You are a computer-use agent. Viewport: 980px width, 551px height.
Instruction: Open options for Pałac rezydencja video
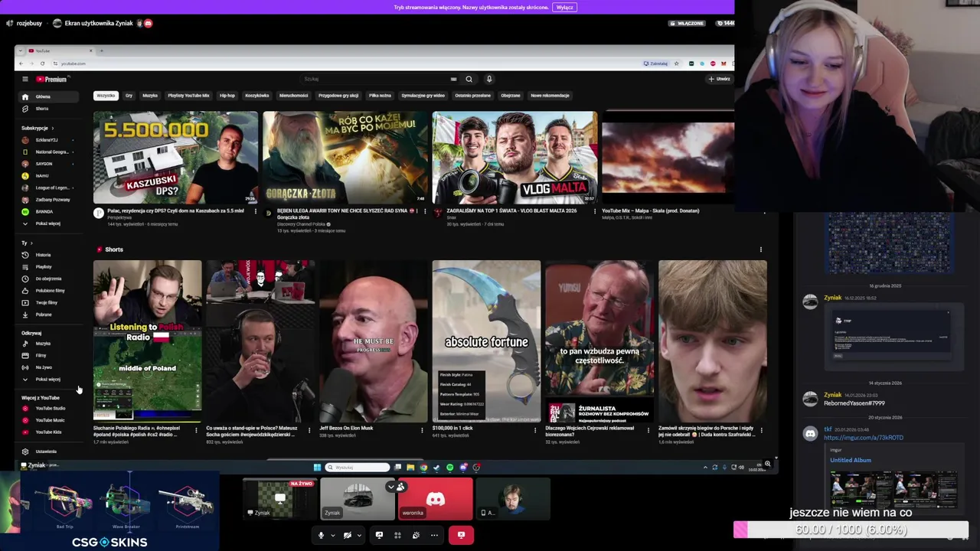pos(255,211)
